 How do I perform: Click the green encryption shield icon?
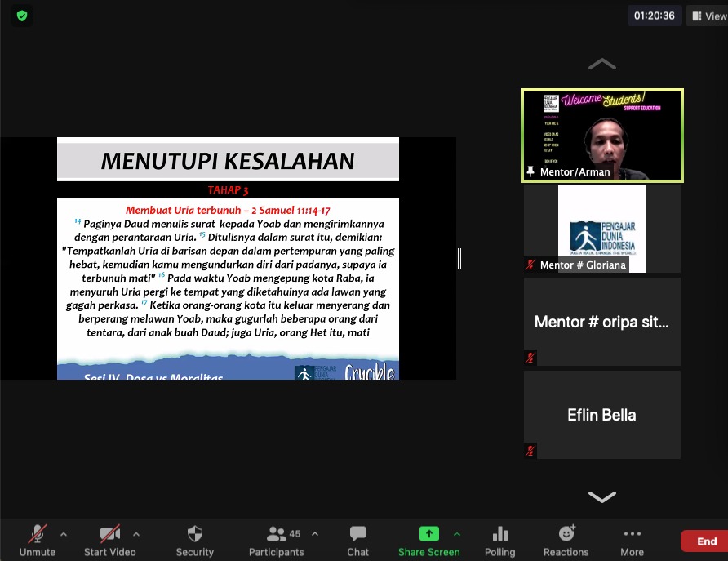(x=22, y=16)
